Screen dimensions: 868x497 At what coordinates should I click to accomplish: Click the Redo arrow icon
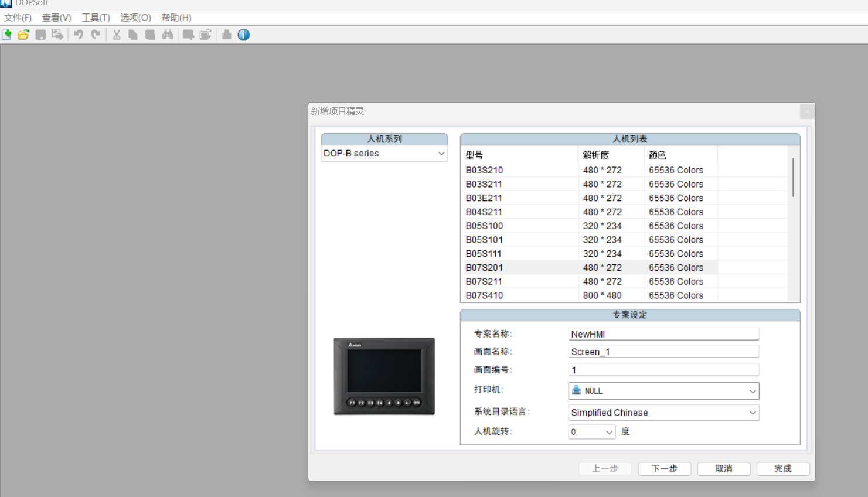tap(96, 35)
